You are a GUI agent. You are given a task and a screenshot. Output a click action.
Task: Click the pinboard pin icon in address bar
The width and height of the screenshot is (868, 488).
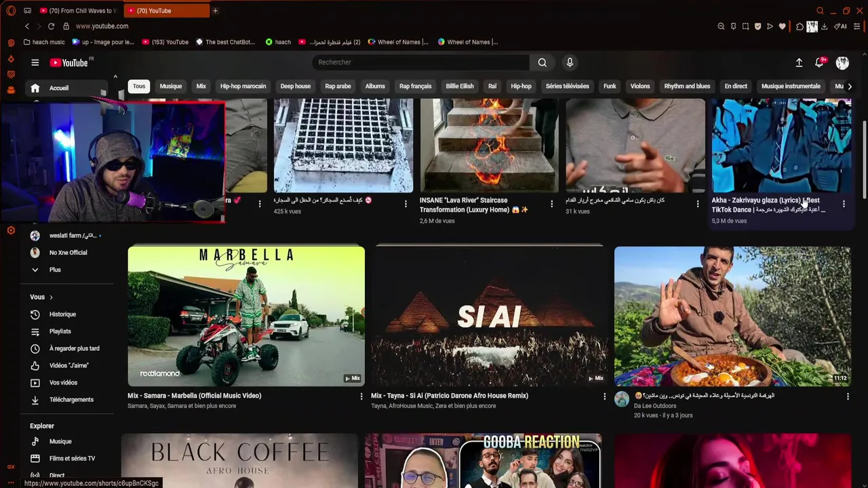point(733,26)
